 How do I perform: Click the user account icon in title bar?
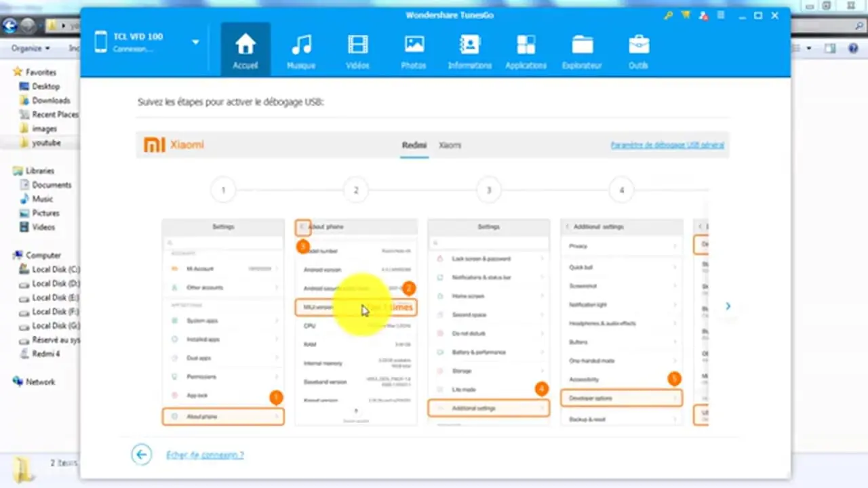704,15
